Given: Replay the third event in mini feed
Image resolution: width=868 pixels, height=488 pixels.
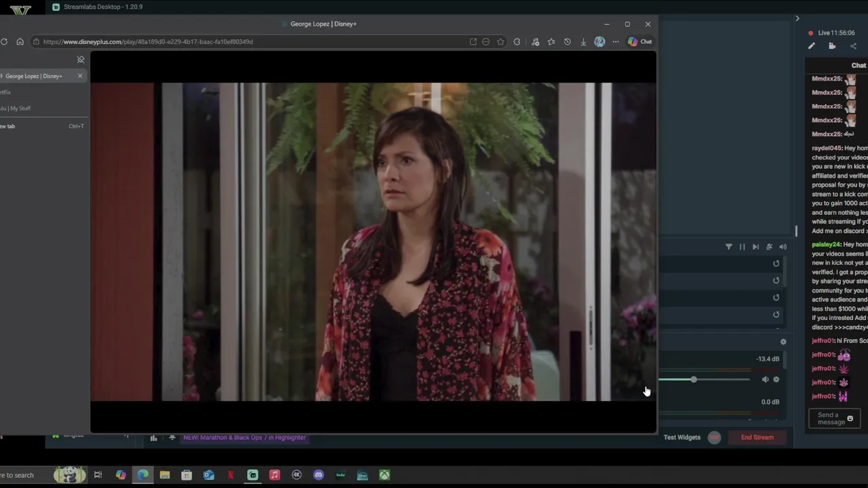Looking at the screenshot, I should click(x=776, y=298).
